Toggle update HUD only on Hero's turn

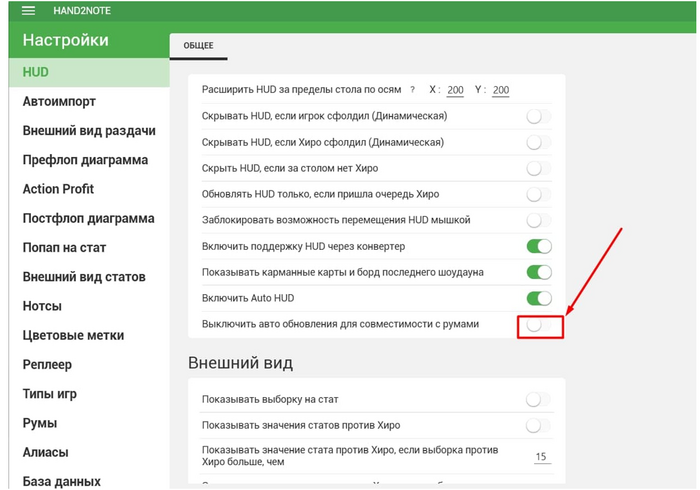click(x=539, y=194)
